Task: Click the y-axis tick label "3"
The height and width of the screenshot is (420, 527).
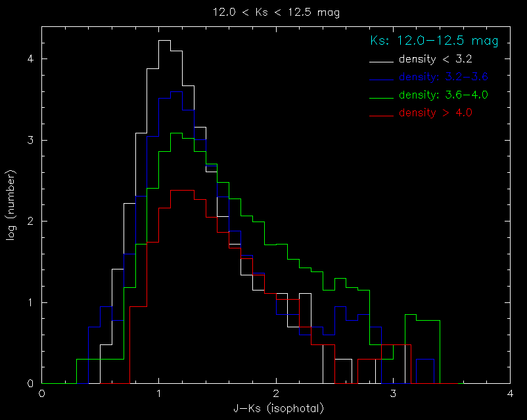Action: (30, 140)
